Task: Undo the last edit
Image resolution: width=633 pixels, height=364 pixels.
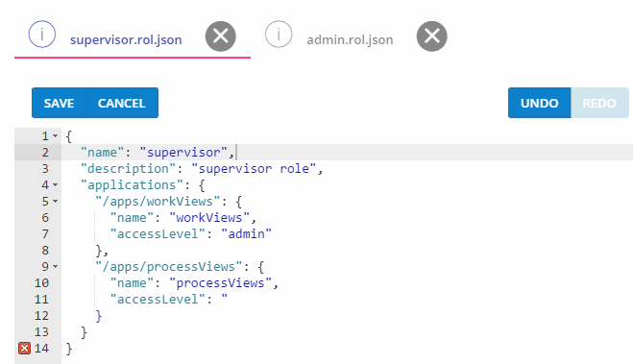Action: (539, 103)
